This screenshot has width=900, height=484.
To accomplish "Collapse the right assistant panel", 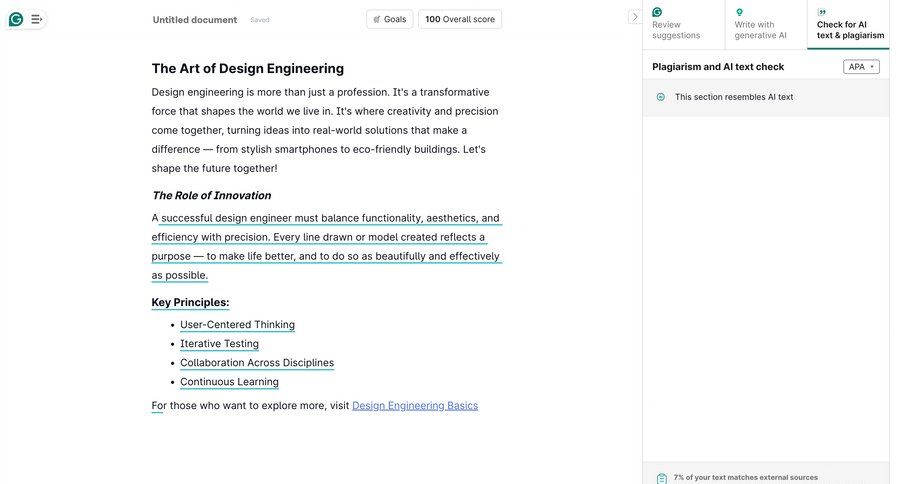I will click(635, 17).
